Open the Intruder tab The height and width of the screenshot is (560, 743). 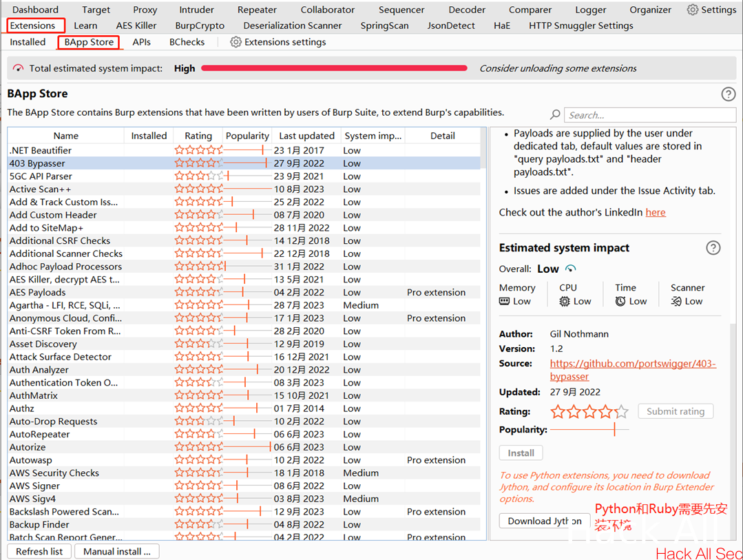coord(197,10)
